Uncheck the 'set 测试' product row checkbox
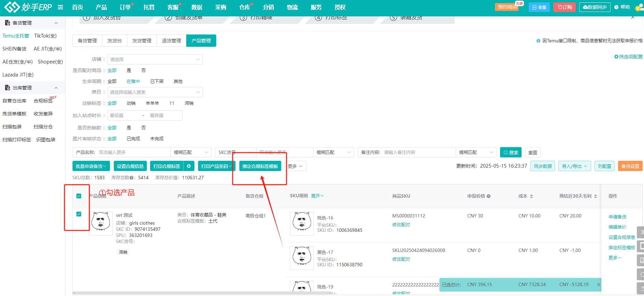The image size is (644, 296). coord(79,214)
